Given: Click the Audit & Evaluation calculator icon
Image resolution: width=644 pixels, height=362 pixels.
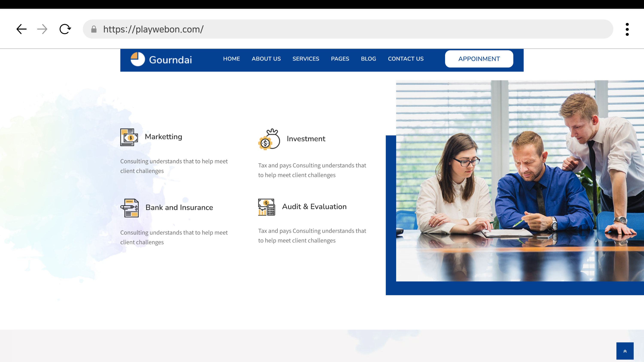Looking at the screenshot, I should (267, 207).
